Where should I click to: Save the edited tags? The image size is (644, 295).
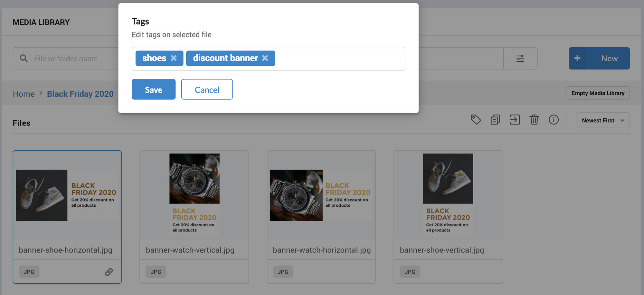154,89
